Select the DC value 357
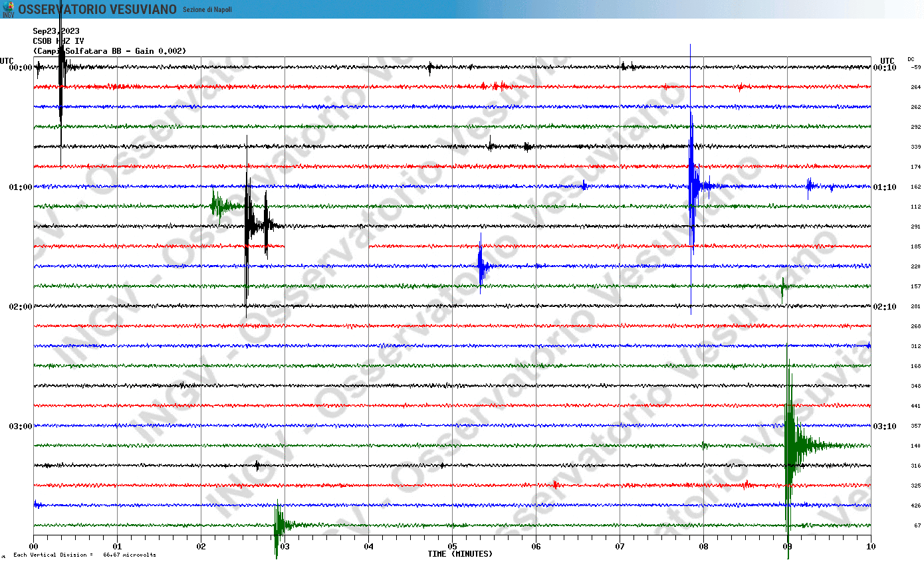The height and width of the screenshot is (564, 924). pos(915,426)
